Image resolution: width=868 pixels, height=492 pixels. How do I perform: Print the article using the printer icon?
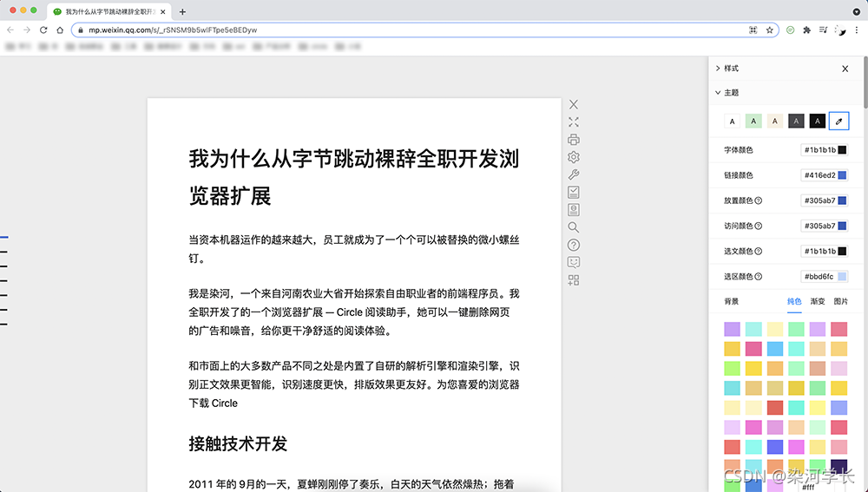pos(574,140)
